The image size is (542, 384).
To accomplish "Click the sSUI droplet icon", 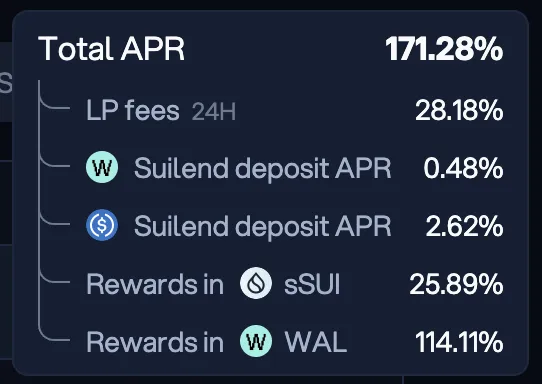I will click(x=256, y=283).
